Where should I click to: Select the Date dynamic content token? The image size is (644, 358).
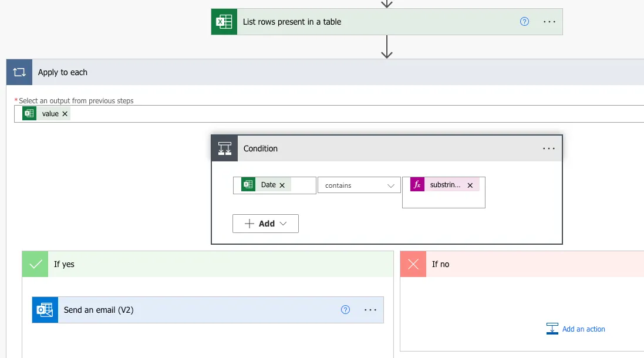coord(266,185)
